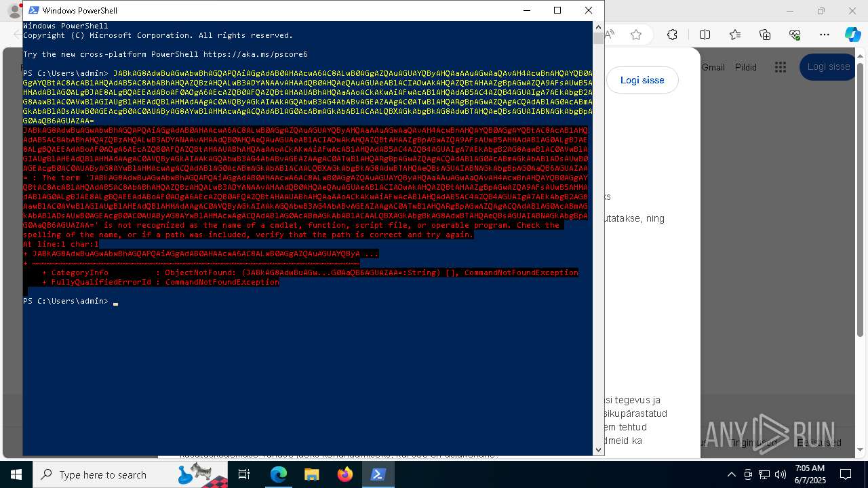Open the Google apps grid icon

tap(781, 67)
